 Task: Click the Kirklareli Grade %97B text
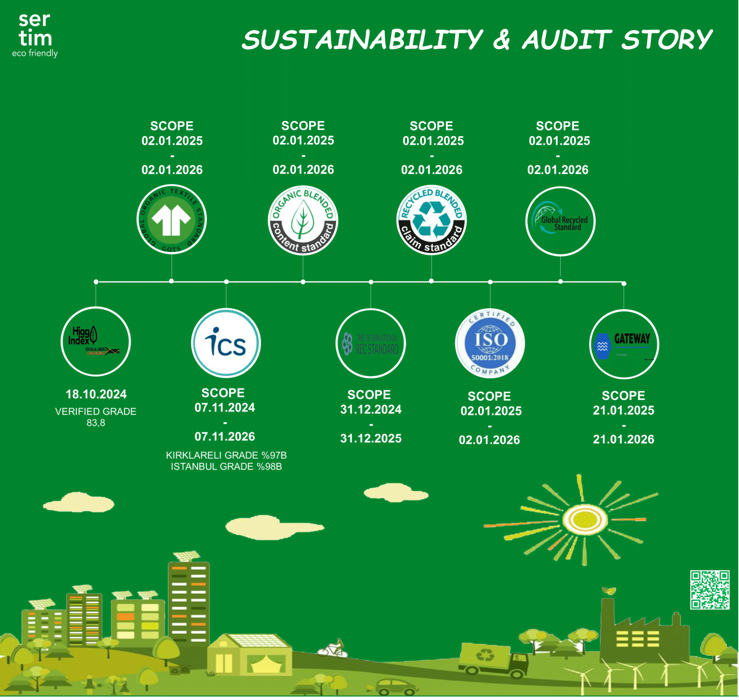pyautogui.click(x=226, y=455)
